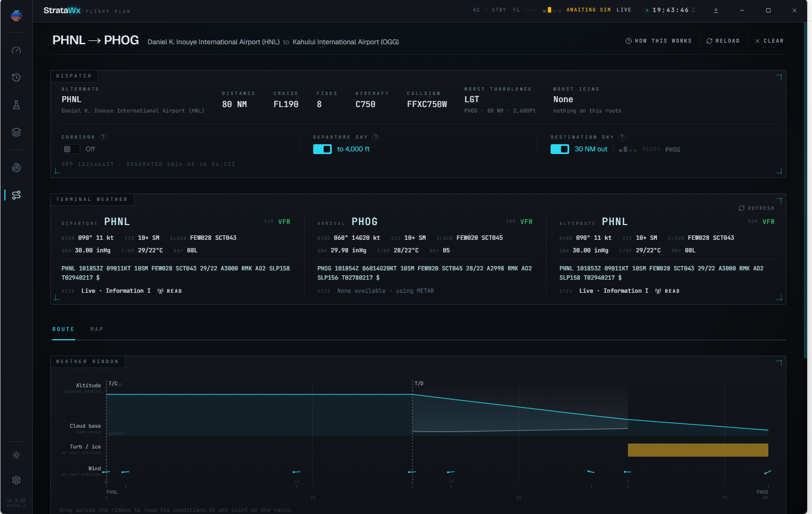Click the download icon in title bar
812x514 pixels.
[x=716, y=10]
